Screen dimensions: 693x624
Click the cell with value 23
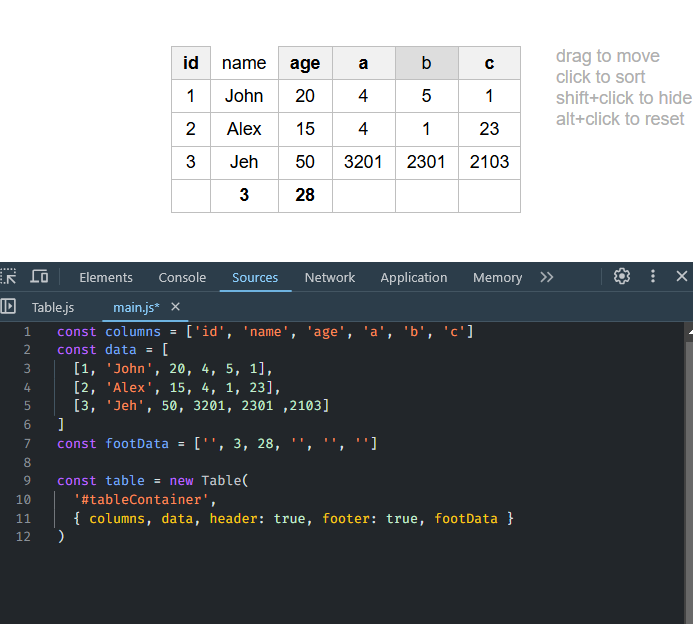coord(489,129)
